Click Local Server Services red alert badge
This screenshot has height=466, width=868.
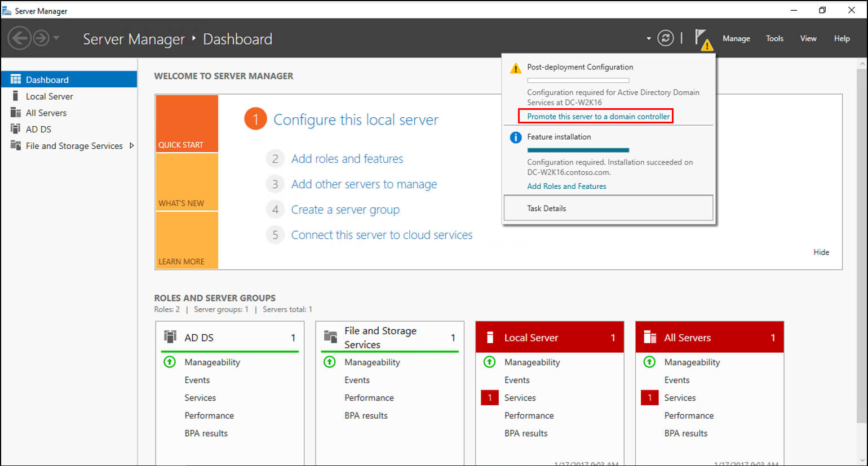point(489,398)
